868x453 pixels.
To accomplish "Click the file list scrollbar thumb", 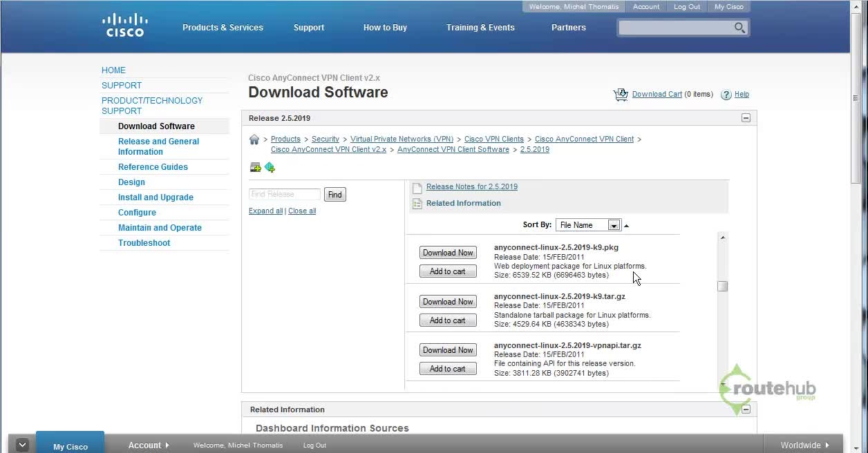I will click(x=723, y=286).
